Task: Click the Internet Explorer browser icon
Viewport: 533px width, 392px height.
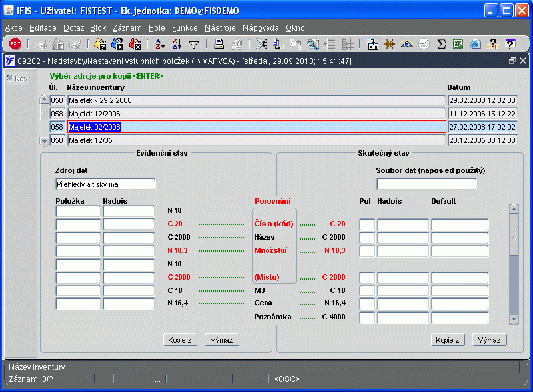Action: click(476, 44)
